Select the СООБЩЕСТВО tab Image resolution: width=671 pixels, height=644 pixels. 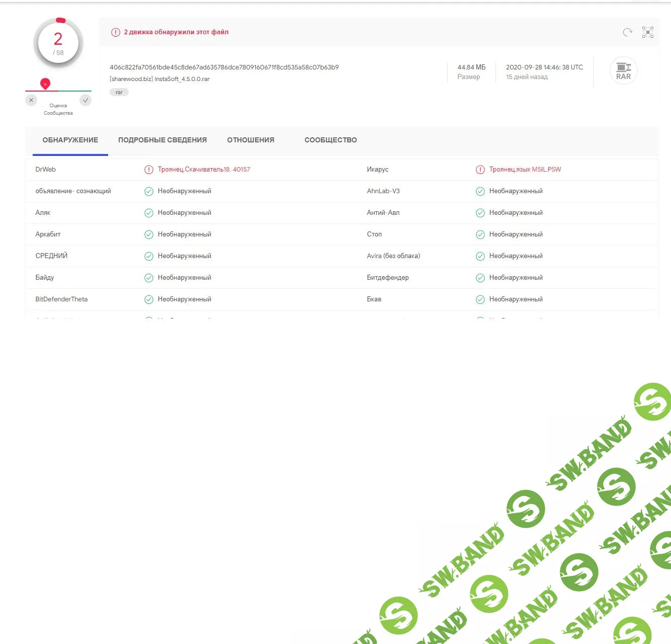(x=330, y=140)
